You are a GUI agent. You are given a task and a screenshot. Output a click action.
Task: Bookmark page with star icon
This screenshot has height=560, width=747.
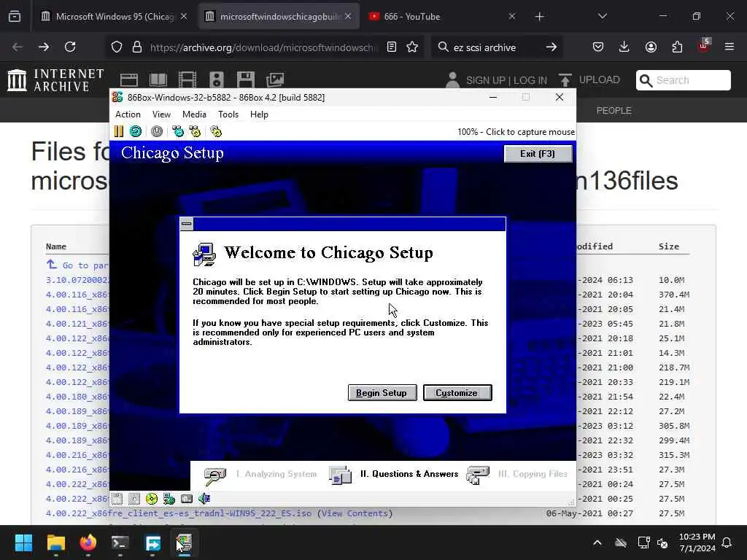tap(412, 47)
